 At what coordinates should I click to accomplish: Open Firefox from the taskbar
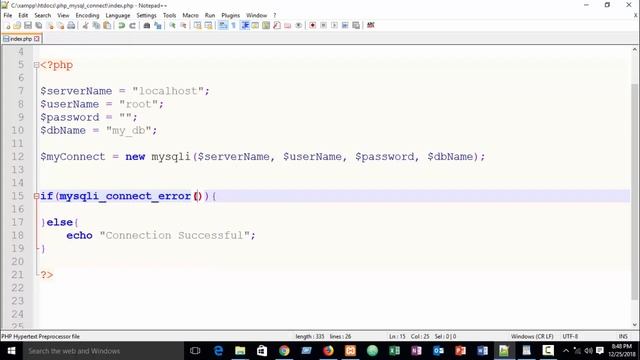coord(328,351)
